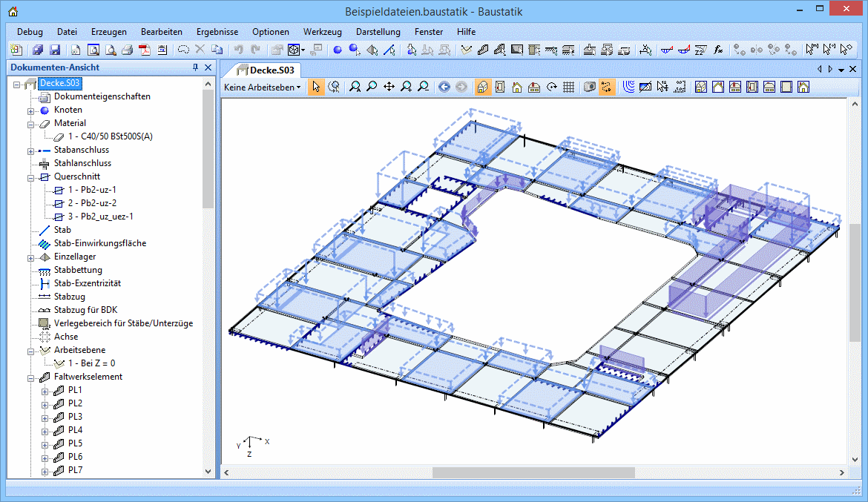868x502 pixels.
Task: Click the blue sphere node icon in toolbar
Action: click(x=337, y=50)
